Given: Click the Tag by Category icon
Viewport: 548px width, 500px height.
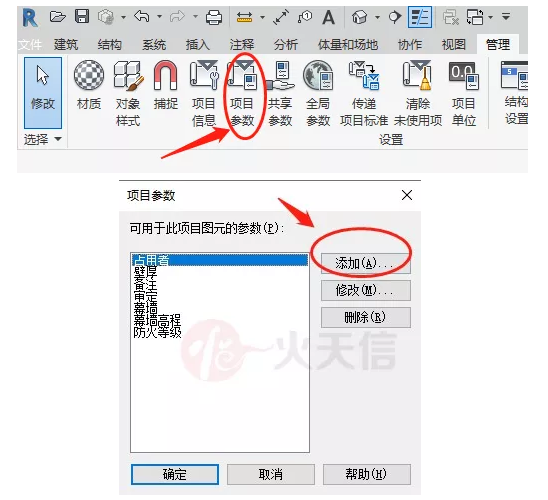Looking at the screenshot, I should coord(305,16).
